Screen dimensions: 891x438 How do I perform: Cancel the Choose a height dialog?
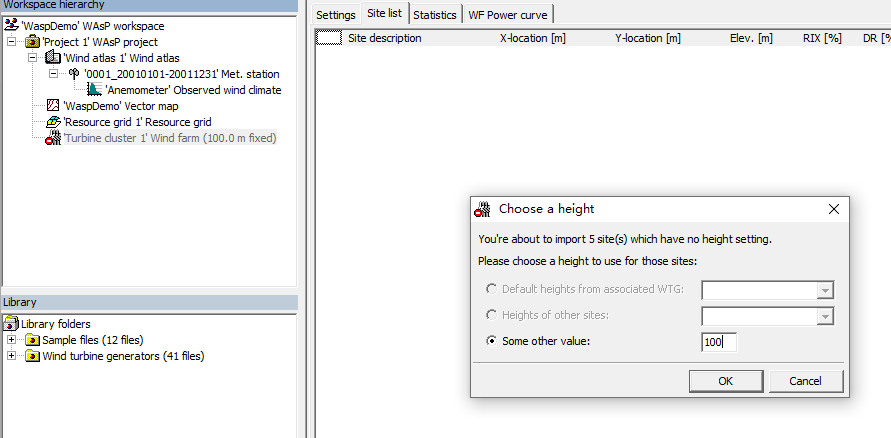pos(805,381)
